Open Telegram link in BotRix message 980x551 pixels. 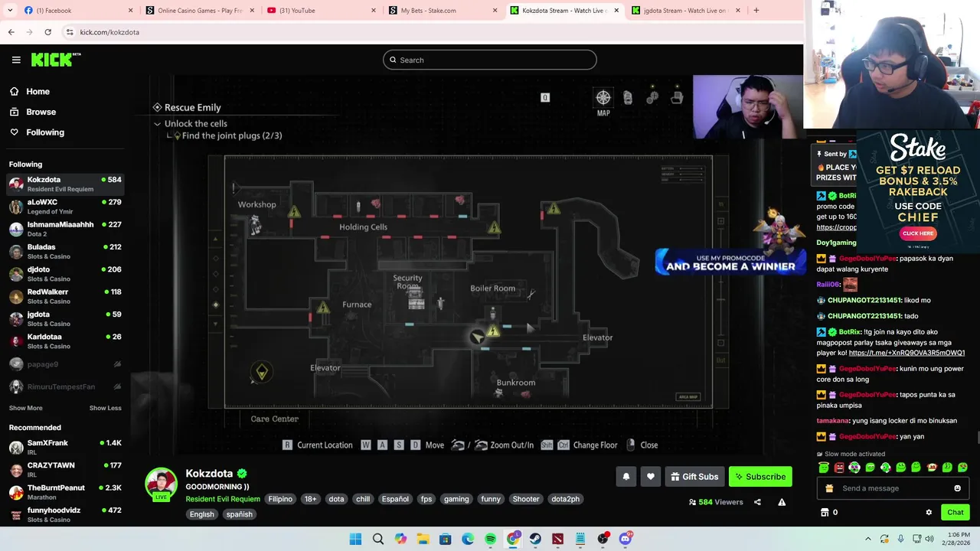[x=906, y=353]
